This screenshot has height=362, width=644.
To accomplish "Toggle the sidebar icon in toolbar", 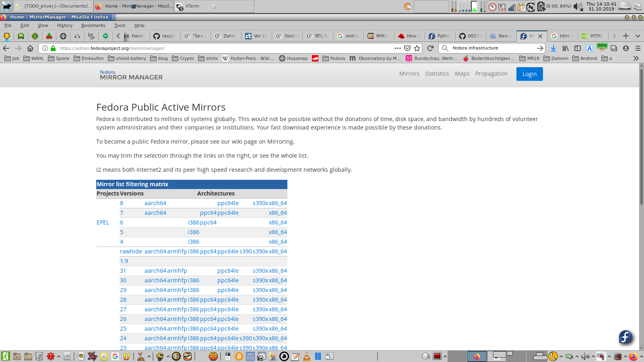I will click(578, 48).
